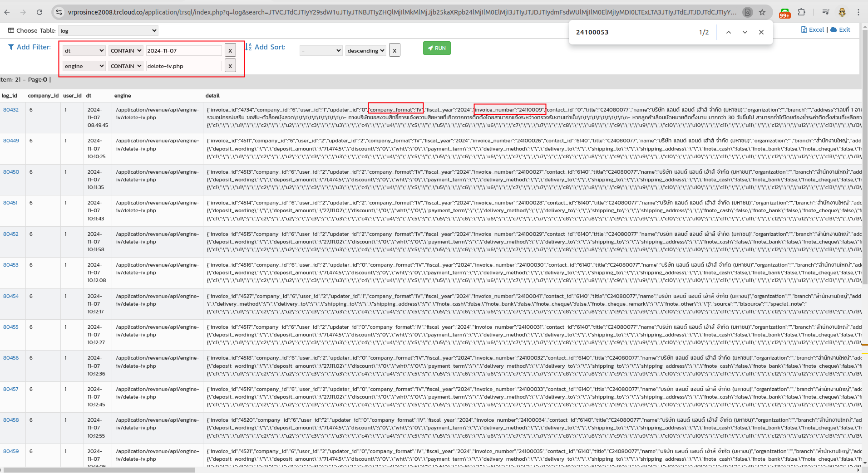This screenshot has width=868, height=473.
Task: Exit the query tool
Action: click(x=840, y=29)
